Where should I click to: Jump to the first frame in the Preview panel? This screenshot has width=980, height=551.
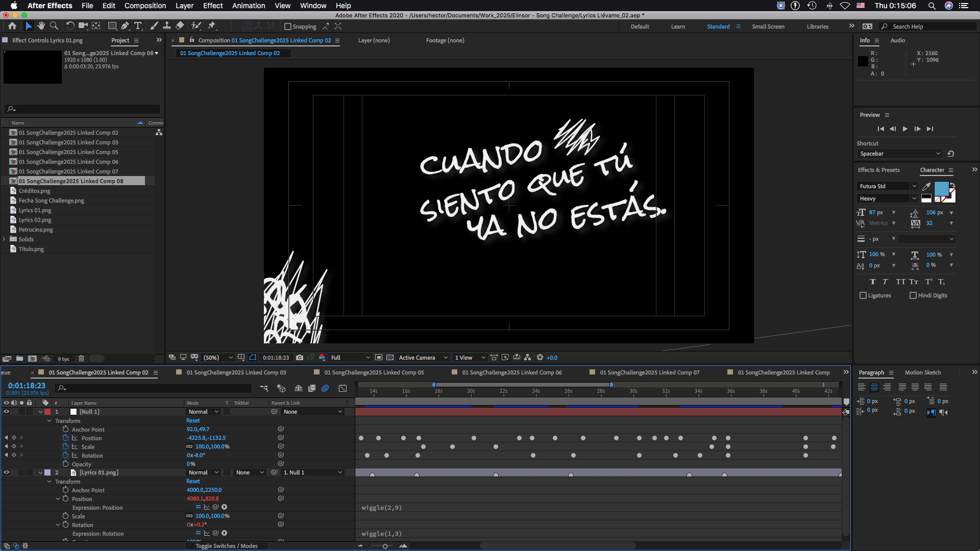click(x=880, y=129)
